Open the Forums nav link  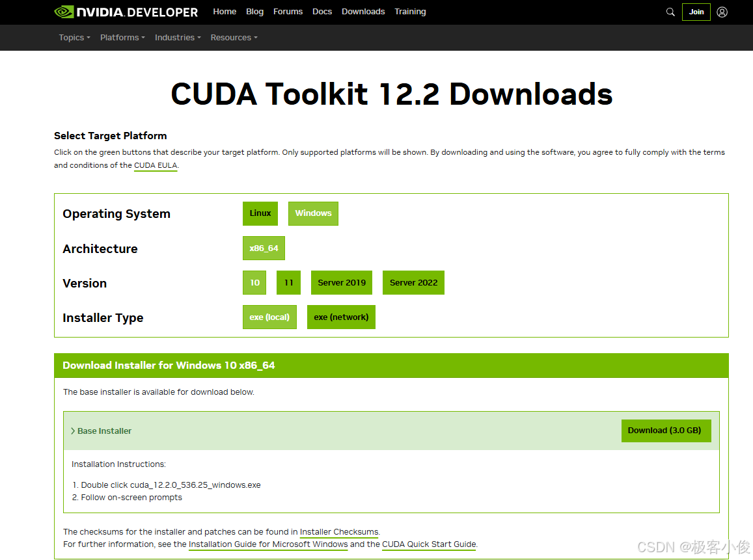coord(288,12)
